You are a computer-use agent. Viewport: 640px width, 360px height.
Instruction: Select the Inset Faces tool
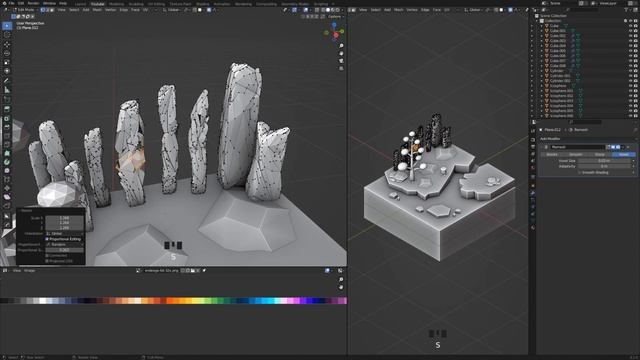[x=7, y=118]
